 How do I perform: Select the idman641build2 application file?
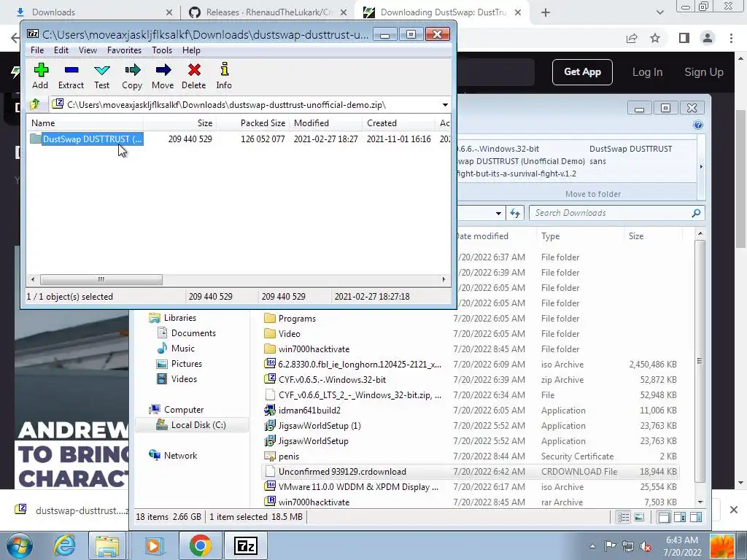click(x=309, y=411)
